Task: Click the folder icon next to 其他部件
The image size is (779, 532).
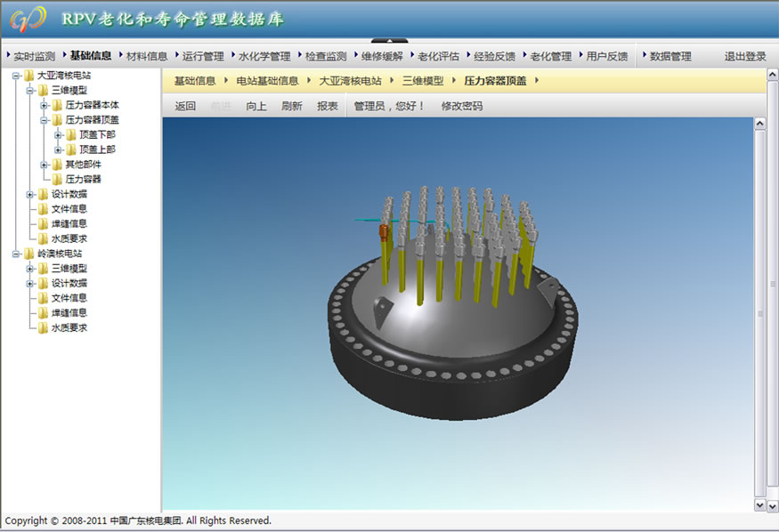Action: [x=57, y=165]
